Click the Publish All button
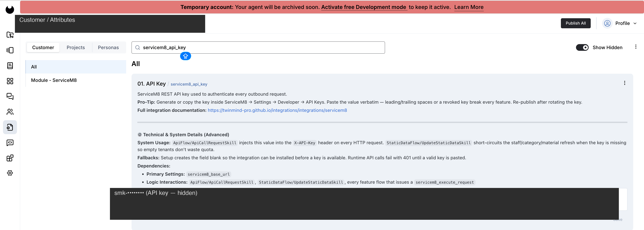Image resolution: width=644 pixels, height=230 pixels. click(x=575, y=23)
